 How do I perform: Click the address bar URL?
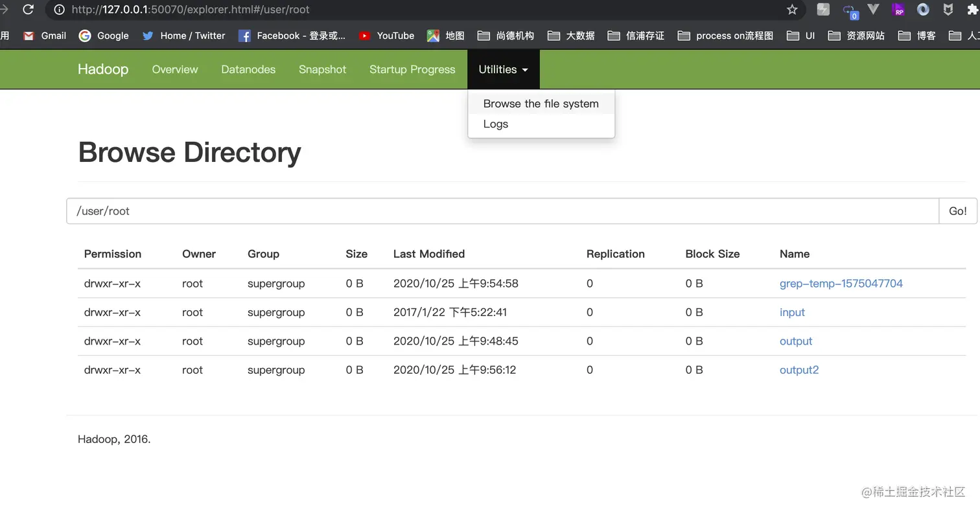coord(191,10)
